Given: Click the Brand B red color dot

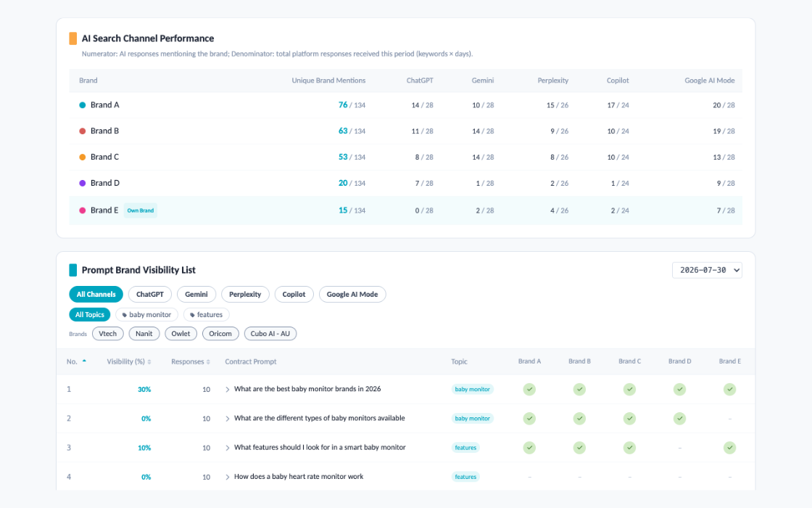Looking at the screenshot, I should pyautogui.click(x=83, y=131).
